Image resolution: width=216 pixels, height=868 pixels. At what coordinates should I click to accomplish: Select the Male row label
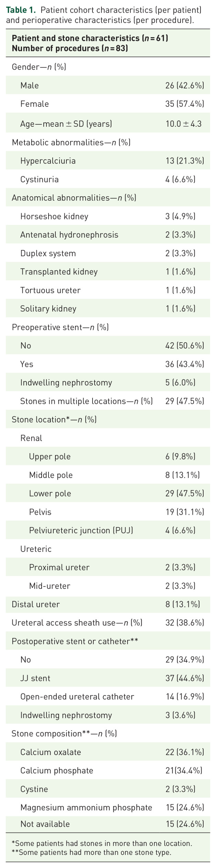pos(30,85)
